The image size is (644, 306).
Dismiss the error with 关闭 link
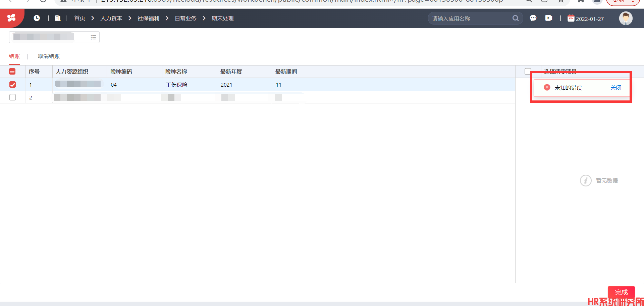pos(616,87)
